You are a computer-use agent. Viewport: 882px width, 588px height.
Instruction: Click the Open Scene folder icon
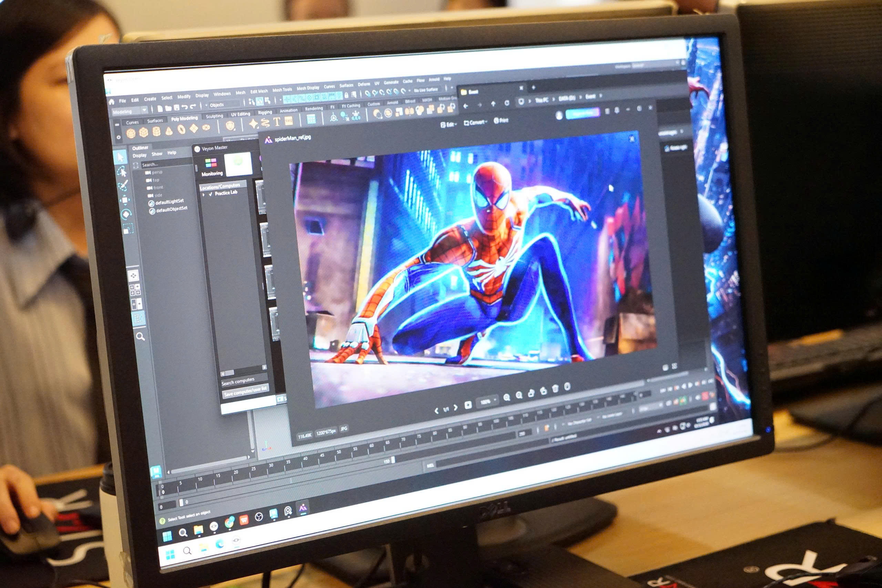tap(168, 108)
